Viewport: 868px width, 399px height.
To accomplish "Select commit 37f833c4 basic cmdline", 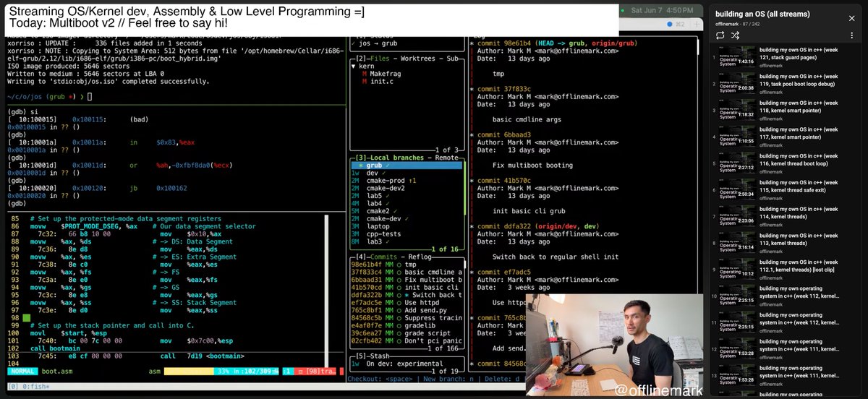I will 406,272.
